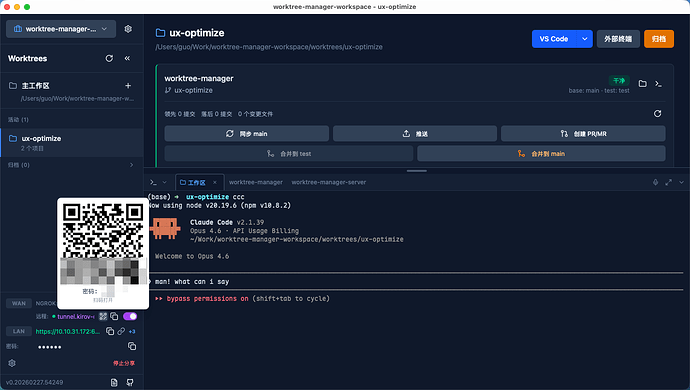690x390 pixels.
Task: Click the 推送 push button
Action: tap(415, 133)
